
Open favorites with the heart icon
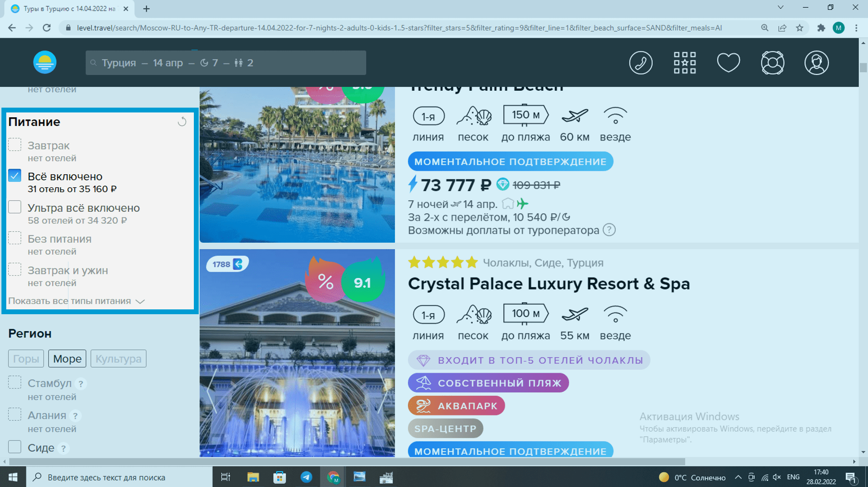tap(728, 63)
